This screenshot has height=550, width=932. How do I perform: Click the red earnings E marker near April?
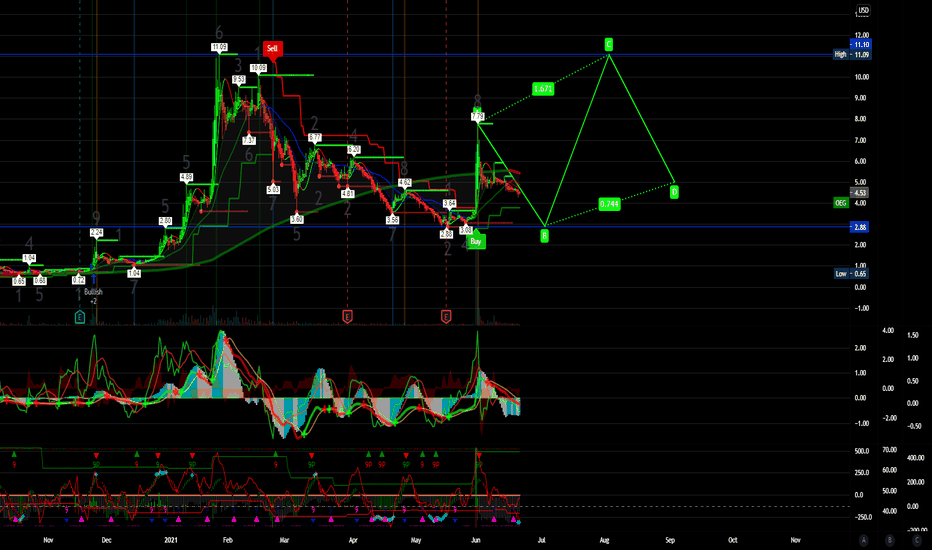(348, 317)
